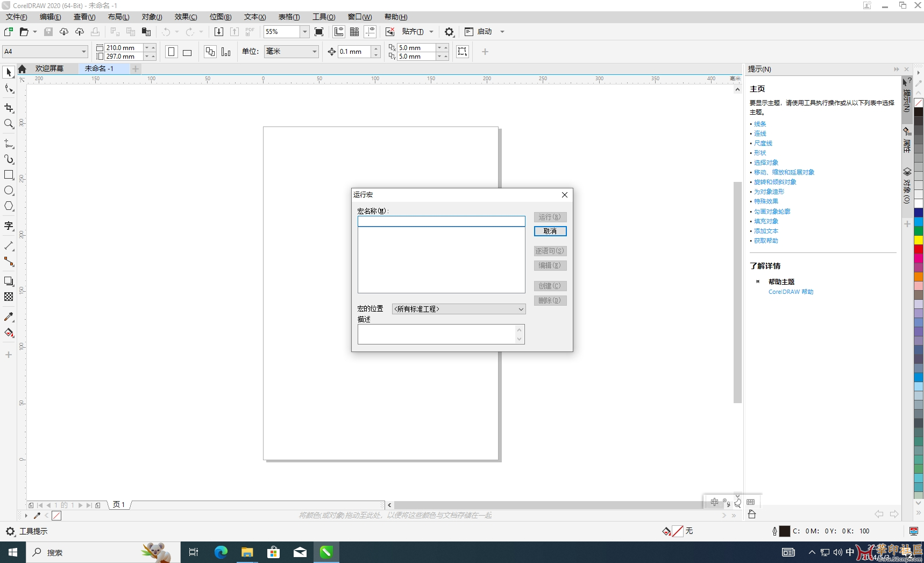Open the 工具(O) menu
This screenshot has width=924, height=563.
pyautogui.click(x=324, y=17)
